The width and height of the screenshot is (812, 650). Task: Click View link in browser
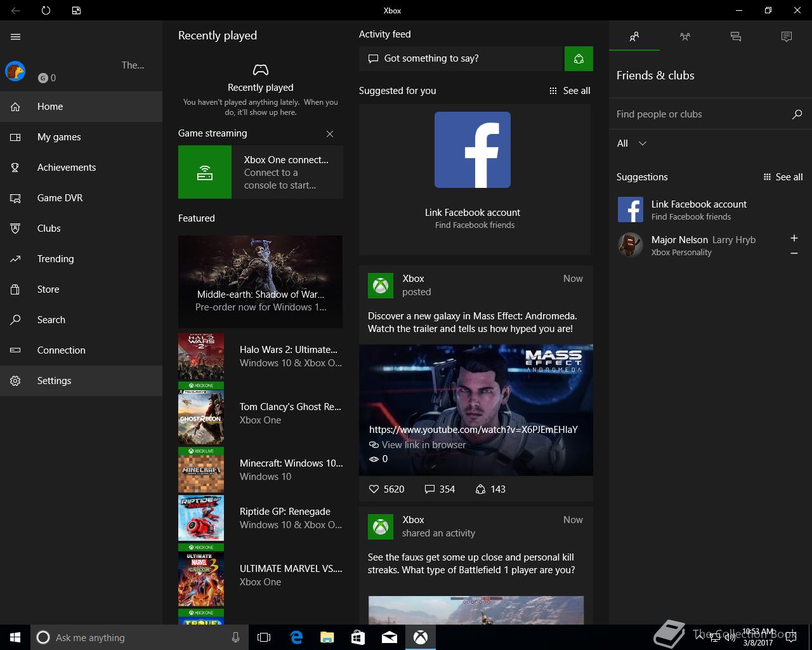[417, 445]
